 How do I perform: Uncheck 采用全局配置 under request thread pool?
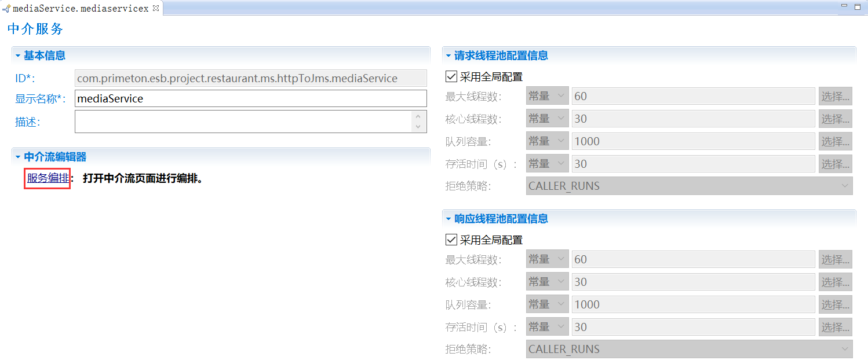[x=451, y=76]
